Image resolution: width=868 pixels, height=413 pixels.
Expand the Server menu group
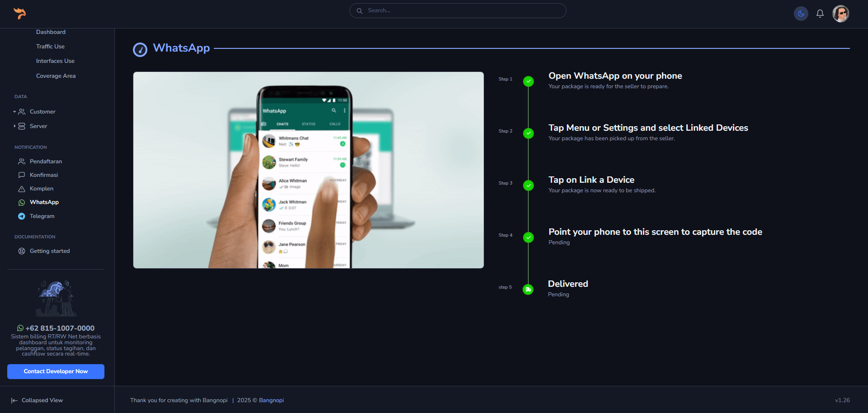click(x=34, y=126)
